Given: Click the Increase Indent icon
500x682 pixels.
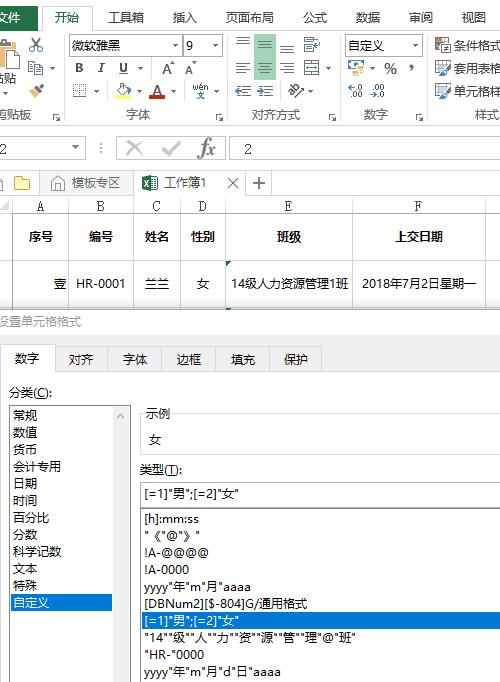Looking at the screenshot, I should point(265,91).
